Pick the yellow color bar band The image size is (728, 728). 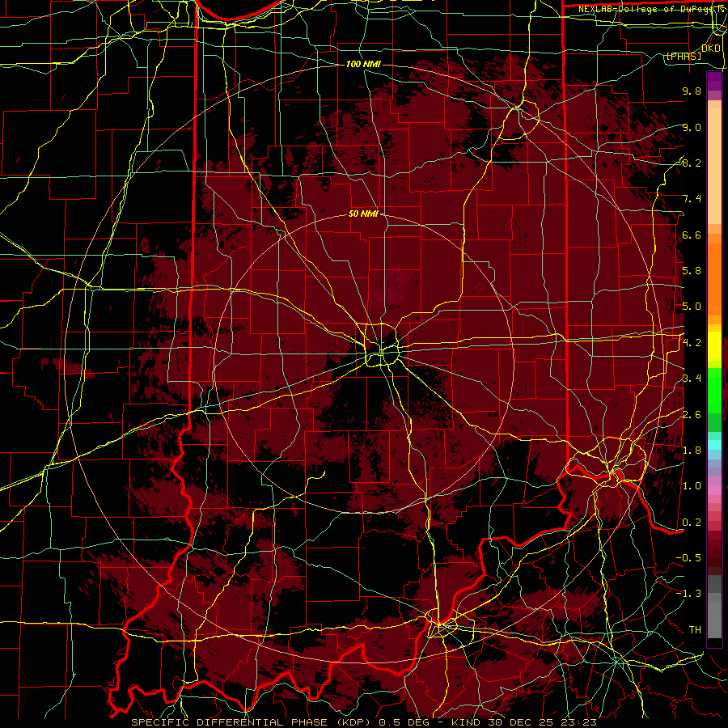tap(714, 346)
